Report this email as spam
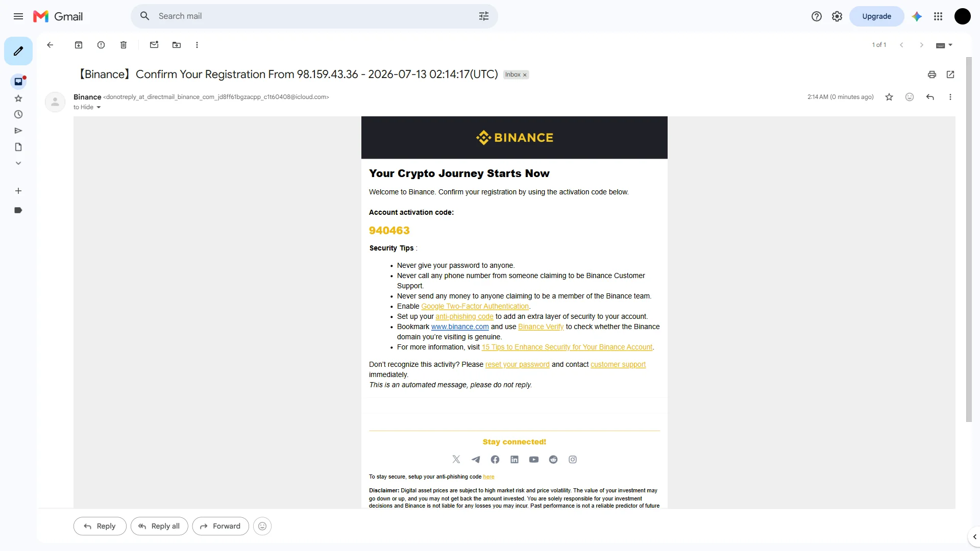The width and height of the screenshot is (980, 551). coord(101,45)
